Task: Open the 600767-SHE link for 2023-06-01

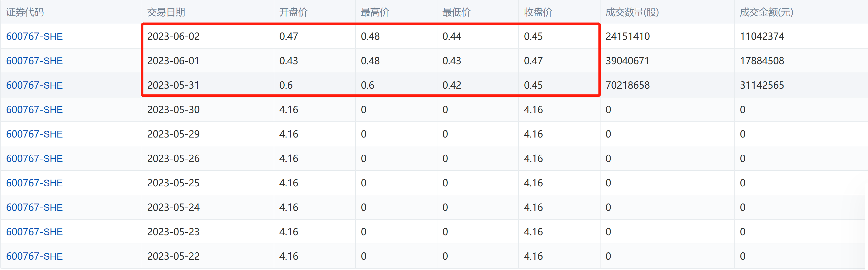Action: click(x=34, y=61)
